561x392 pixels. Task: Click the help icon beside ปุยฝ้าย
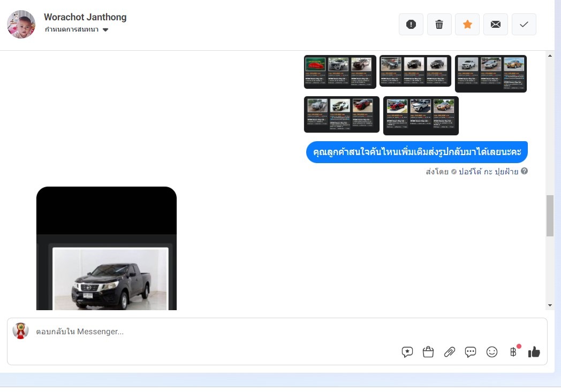[x=525, y=171]
